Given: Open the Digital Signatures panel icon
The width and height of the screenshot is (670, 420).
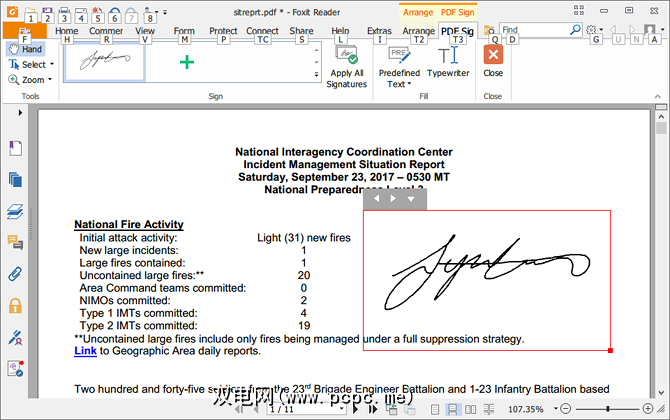Looking at the screenshot, I should point(15,337).
